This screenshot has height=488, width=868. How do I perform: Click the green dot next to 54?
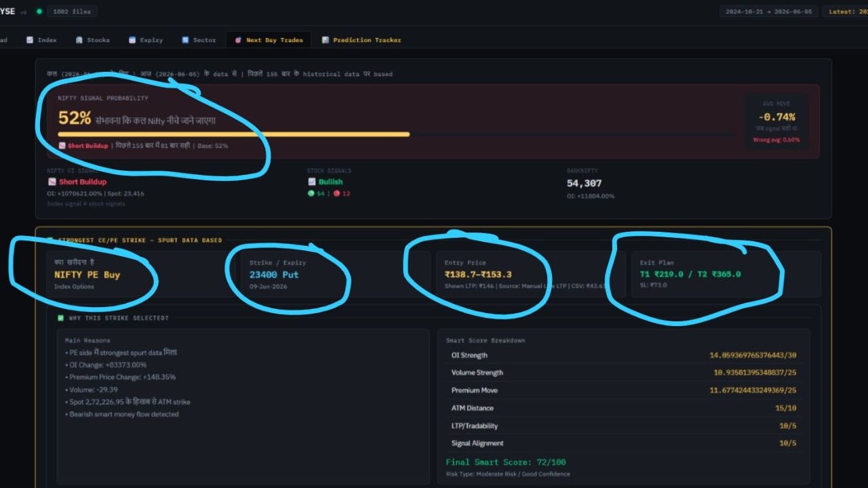pyautogui.click(x=311, y=193)
